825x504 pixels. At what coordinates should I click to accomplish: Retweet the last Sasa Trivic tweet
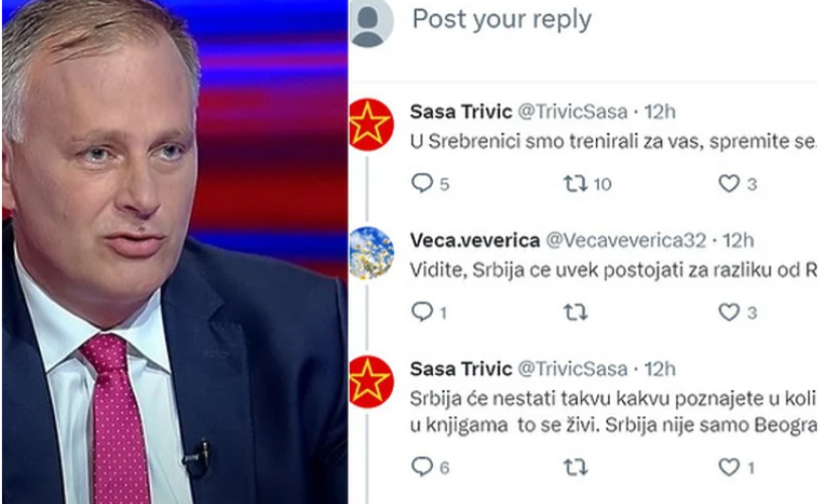(575, 467)
